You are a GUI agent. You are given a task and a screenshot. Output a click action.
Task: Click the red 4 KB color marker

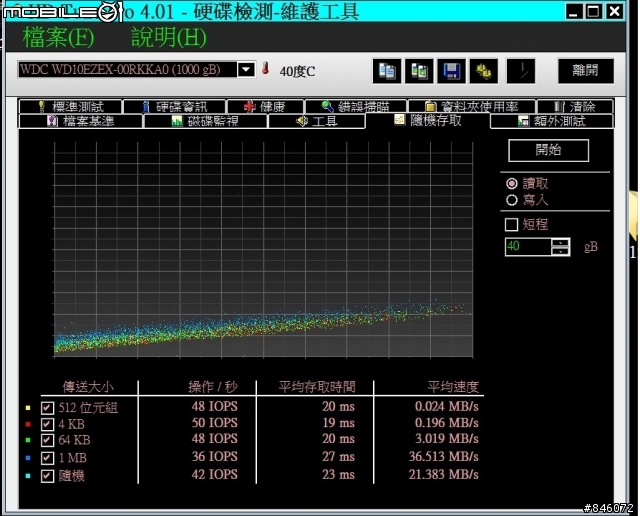(28, 424)
